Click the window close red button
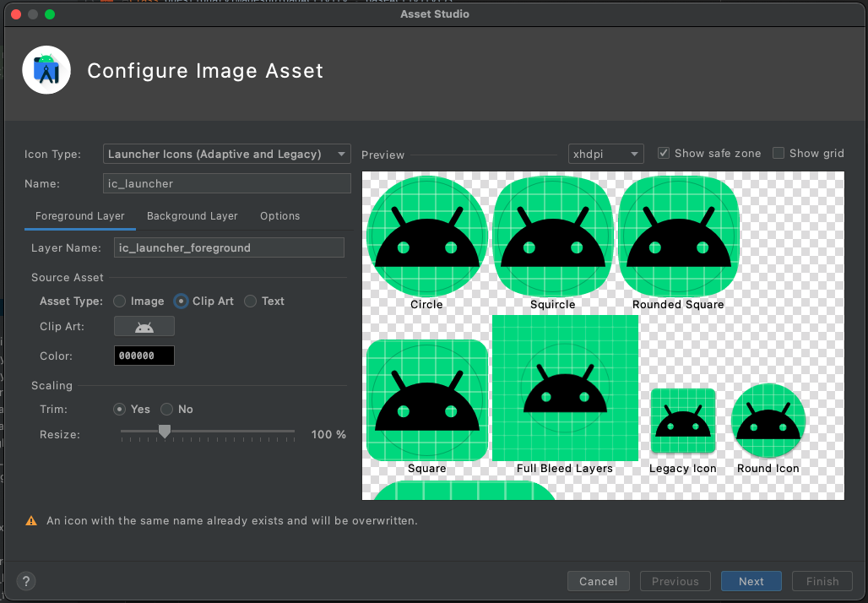 (x=16, y=14)
